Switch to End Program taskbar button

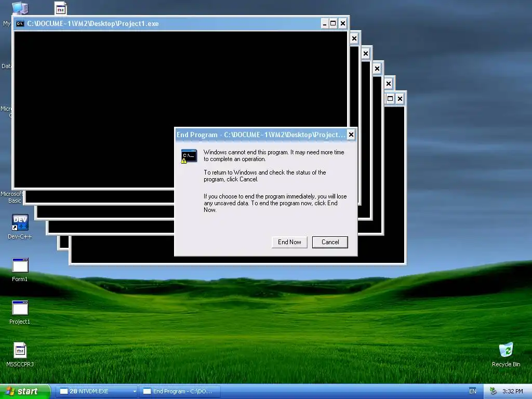(180, 391)
